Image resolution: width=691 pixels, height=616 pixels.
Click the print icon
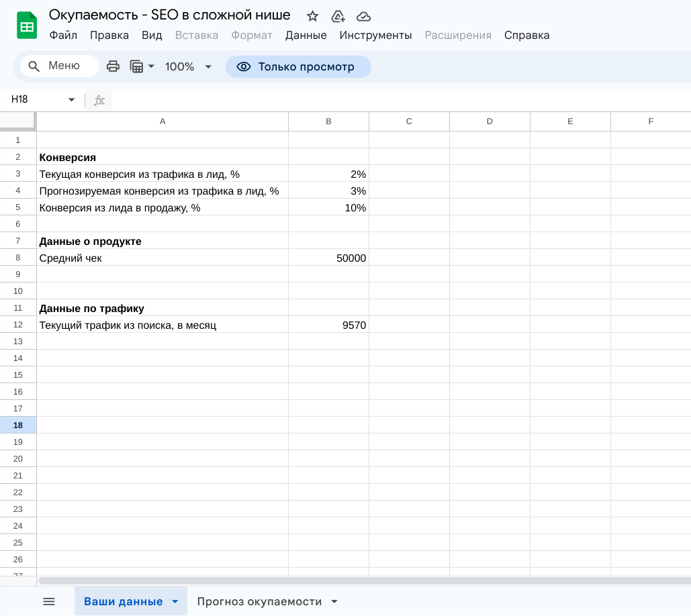tap(113, 66)
